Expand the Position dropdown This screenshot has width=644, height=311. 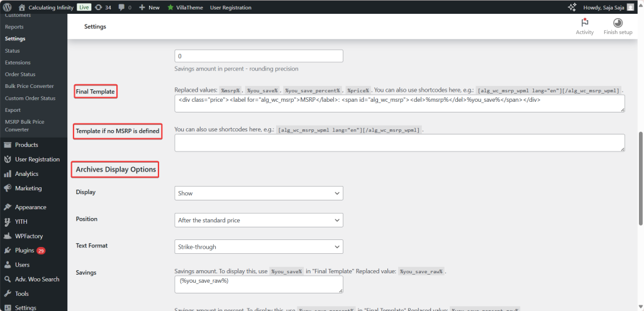point(258,221)
